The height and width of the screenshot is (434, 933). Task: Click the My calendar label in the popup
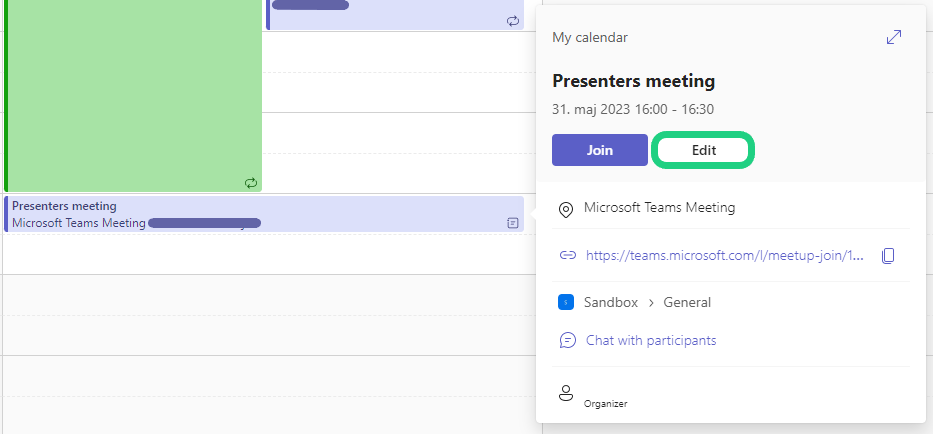590,37
